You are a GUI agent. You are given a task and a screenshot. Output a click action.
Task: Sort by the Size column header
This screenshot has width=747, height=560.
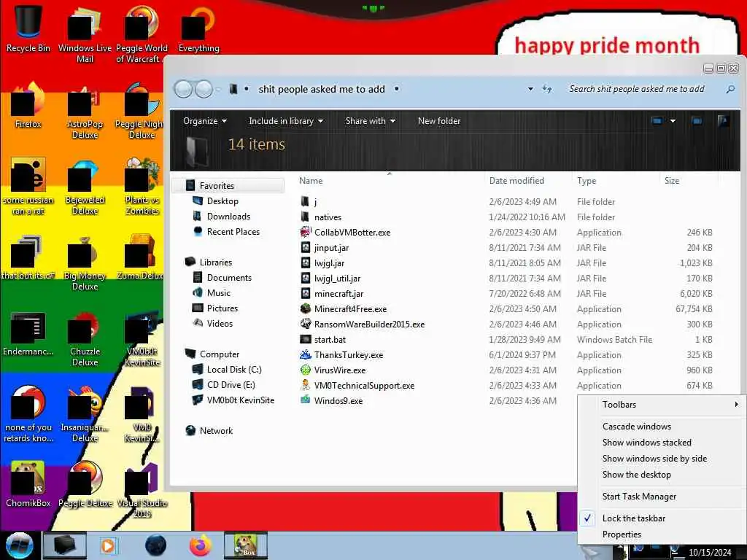click(x=689, y=181)
